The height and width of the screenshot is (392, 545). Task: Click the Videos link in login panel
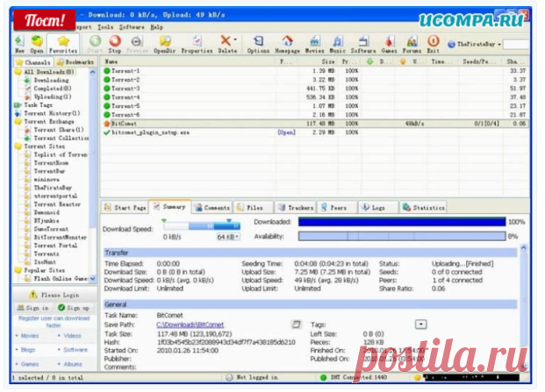72,336
